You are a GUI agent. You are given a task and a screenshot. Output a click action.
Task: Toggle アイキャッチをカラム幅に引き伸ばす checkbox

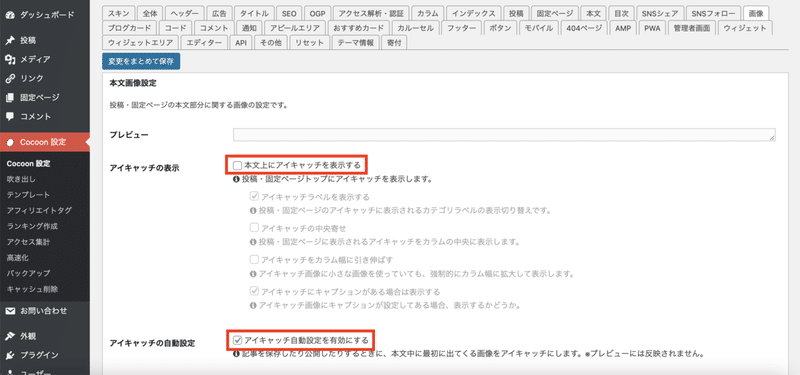coord(254,260)
